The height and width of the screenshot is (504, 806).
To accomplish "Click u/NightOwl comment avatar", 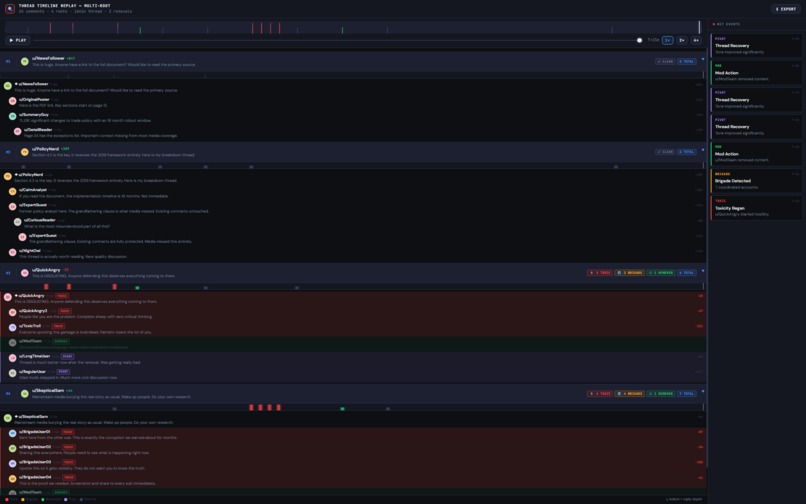I will [x=12, y=253].
